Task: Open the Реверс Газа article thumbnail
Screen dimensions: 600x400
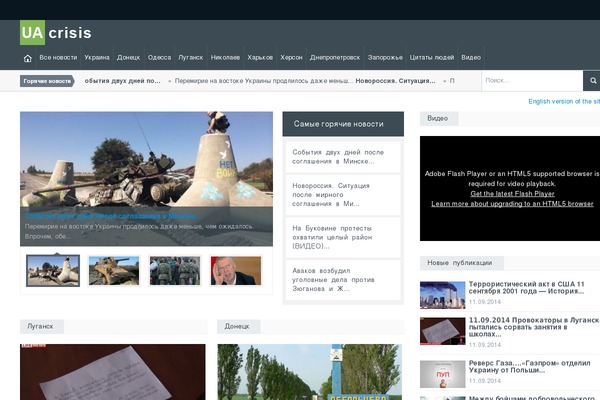Action: [x=442, y=374]
